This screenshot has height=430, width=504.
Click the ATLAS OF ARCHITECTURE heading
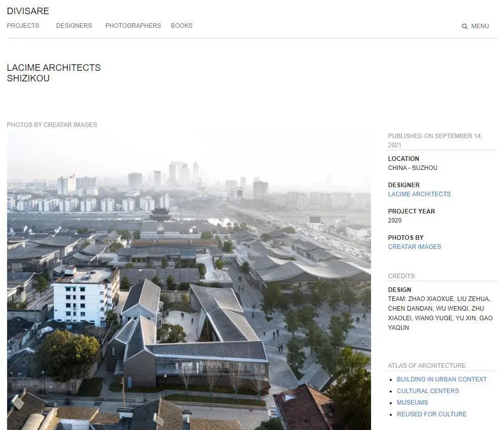click(427, 366)
